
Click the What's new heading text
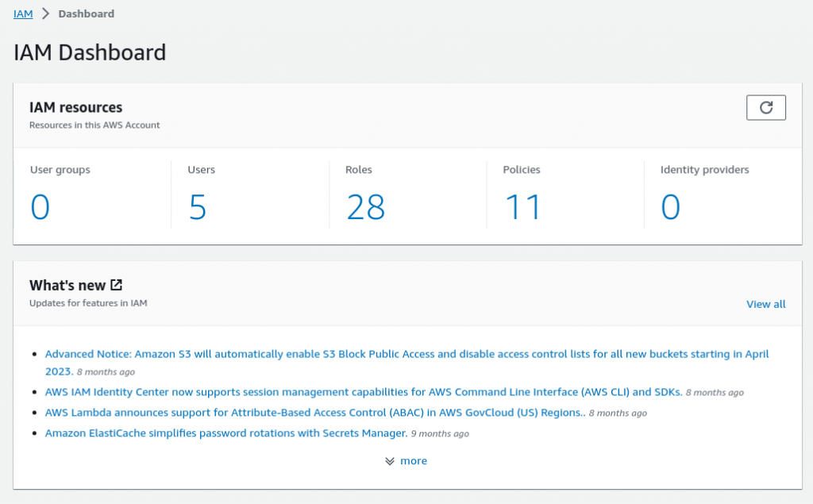[x=67, y=285]
